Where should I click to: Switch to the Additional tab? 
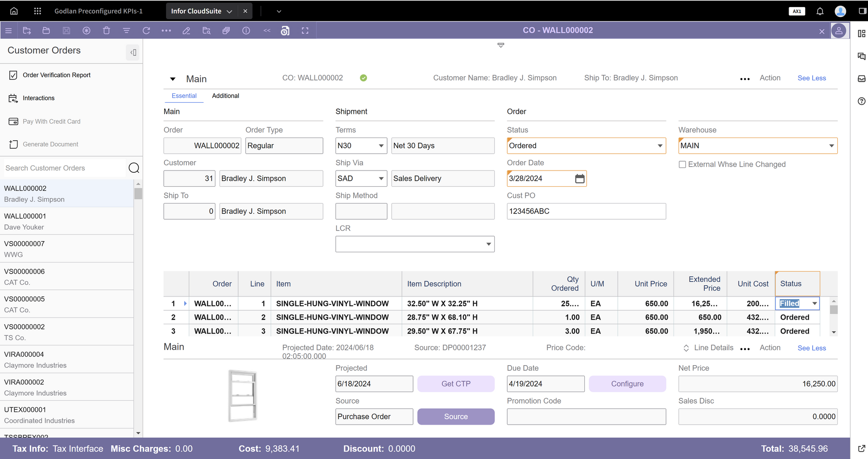tap(225, 96)
